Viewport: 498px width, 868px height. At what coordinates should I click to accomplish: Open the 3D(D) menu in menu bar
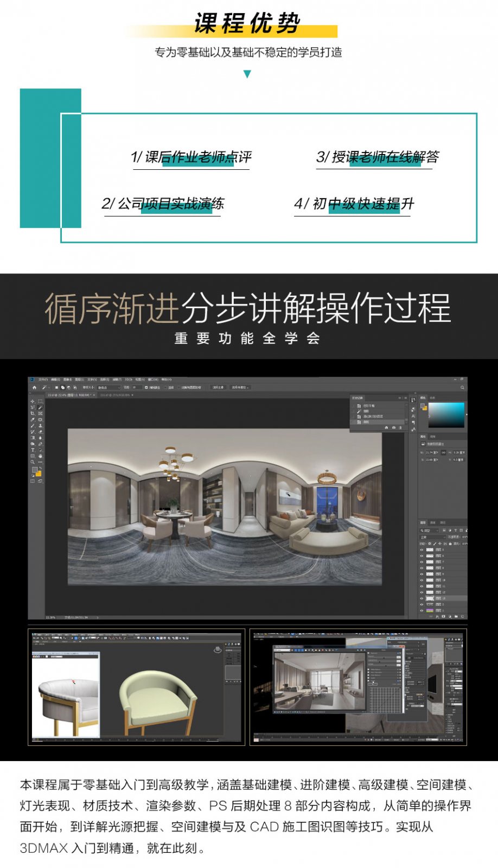129,379
